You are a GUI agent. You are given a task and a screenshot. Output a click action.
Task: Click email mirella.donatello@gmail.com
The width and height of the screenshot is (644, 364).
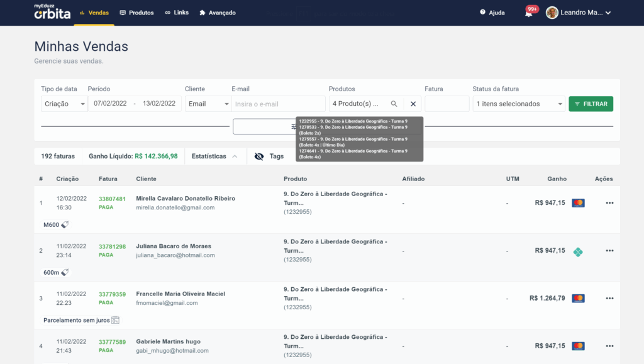coord(175,207)
